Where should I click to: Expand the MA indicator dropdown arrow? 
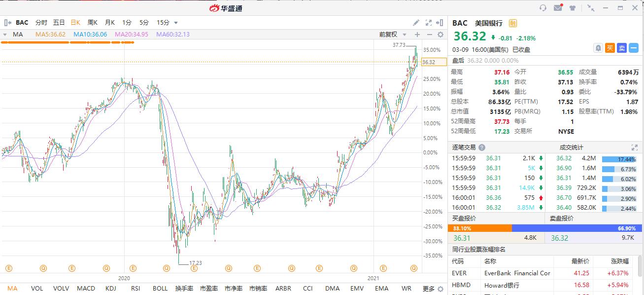click(x=5, y=35)
